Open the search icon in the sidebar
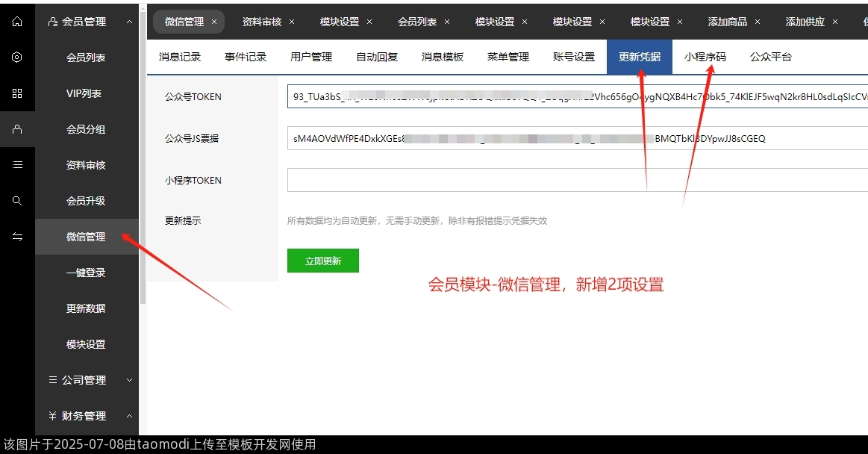The width and height of the screenshot is (868, 454). [16, 200]
